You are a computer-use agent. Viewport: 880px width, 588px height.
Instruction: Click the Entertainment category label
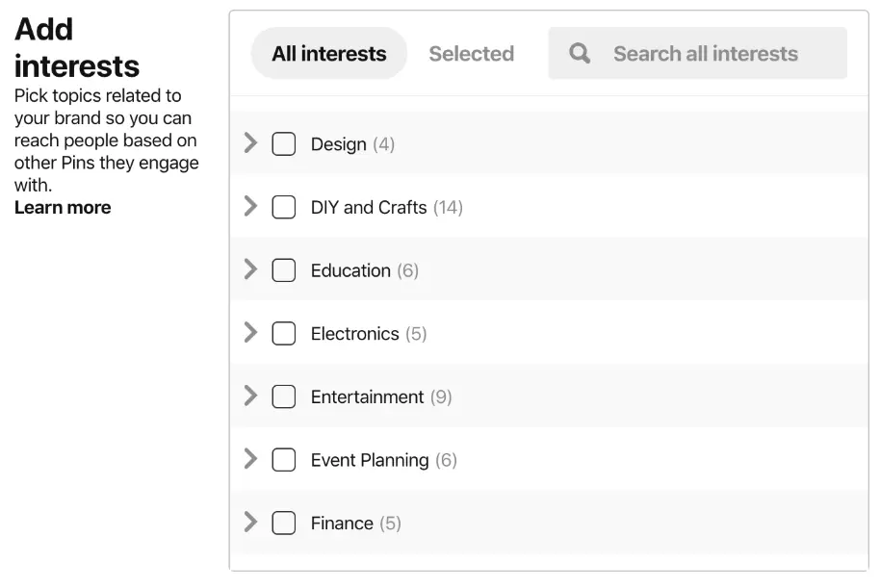(367, 396)
